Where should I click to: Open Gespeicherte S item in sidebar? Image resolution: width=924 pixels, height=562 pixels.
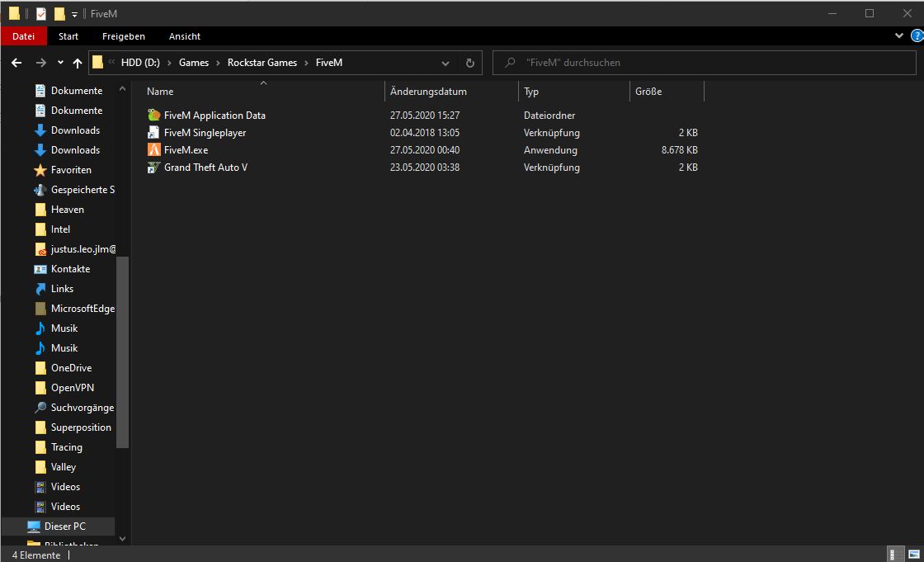[x=82, y=189]
